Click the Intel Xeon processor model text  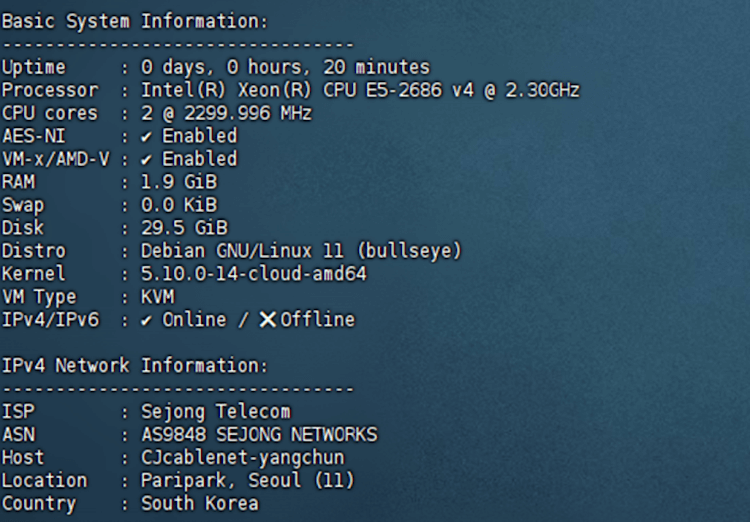tap(360, 90)
